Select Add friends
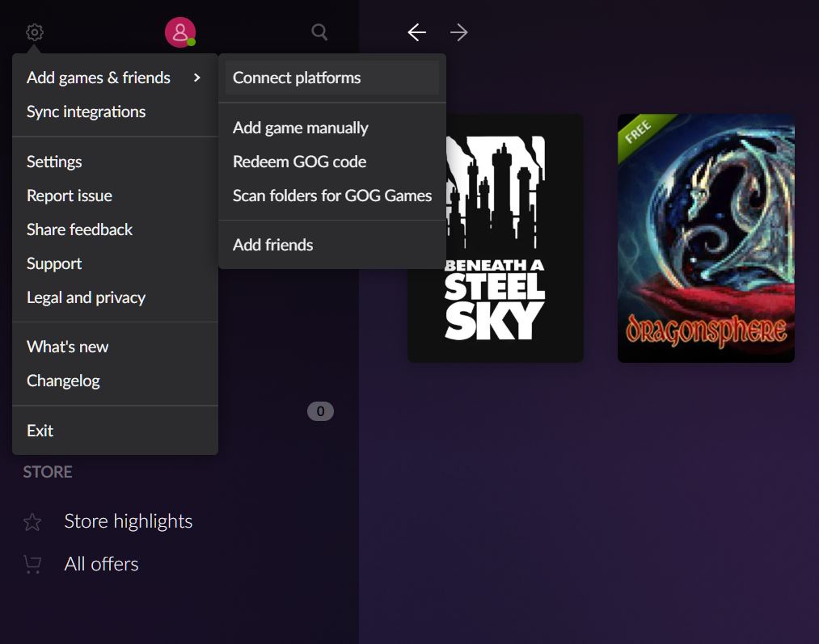 [332, 245]
